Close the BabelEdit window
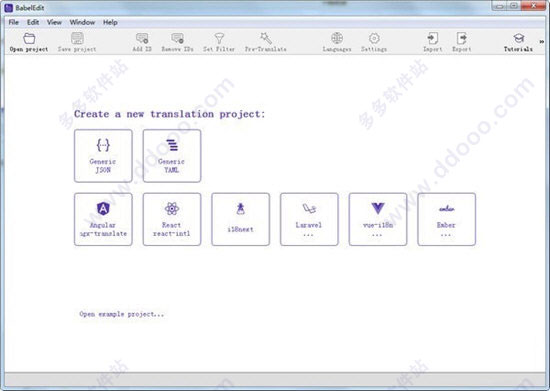The width and height of the screenshot is (550, 391). [533, 6]
